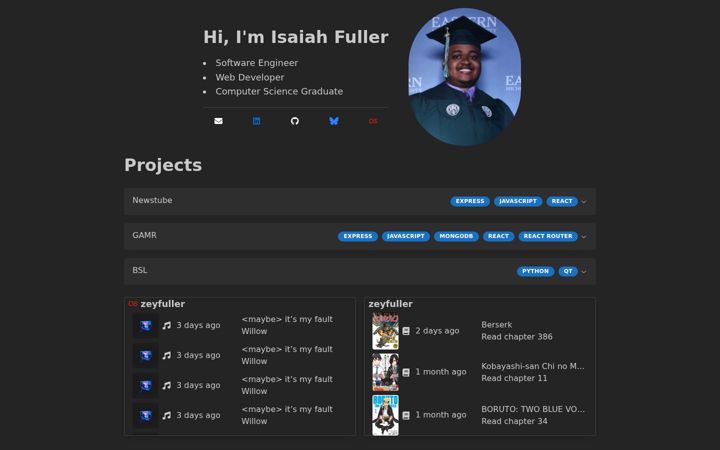Expand the Newstube project chevron
The width and height of the screenshot is (720, 450).
pos(584,202)
